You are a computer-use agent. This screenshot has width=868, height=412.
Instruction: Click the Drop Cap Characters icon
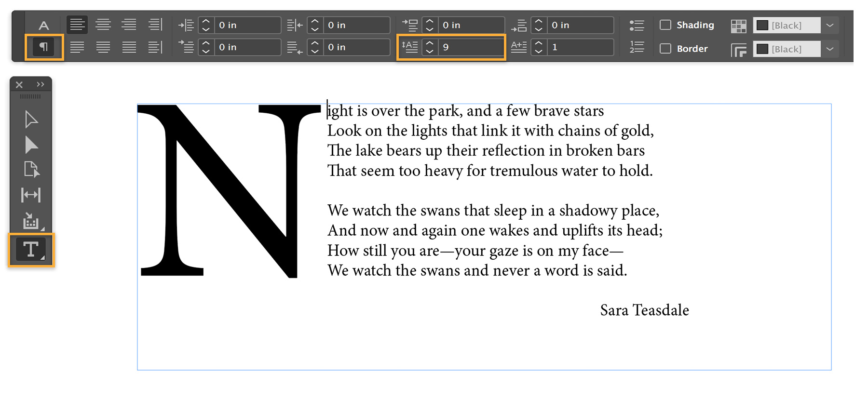pos(519,47)
